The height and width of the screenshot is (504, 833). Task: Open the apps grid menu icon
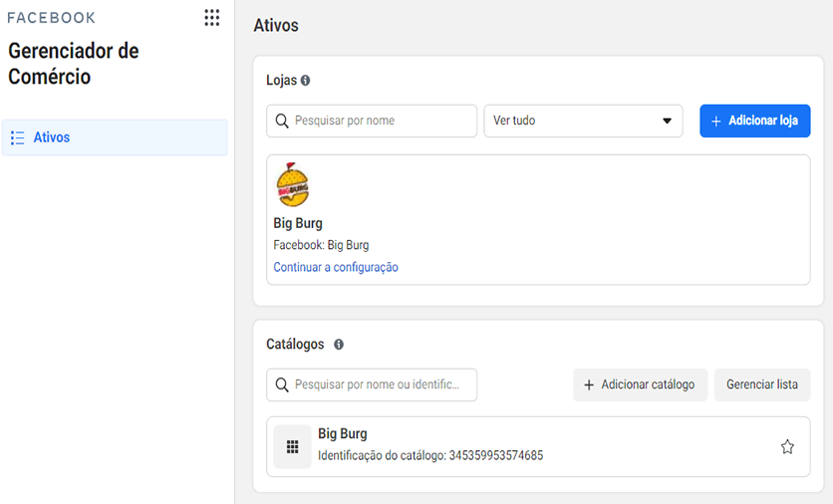(x=212, y=18)
